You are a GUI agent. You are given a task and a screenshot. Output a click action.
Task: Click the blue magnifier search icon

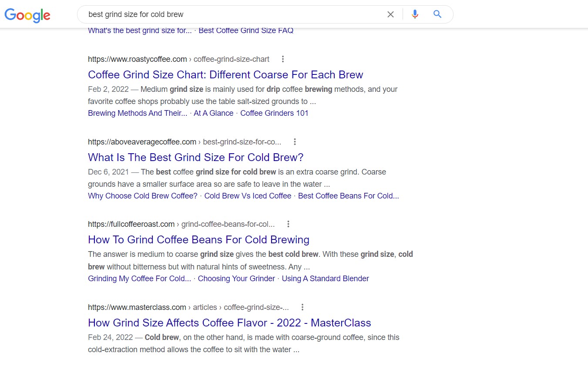[437, 14]
